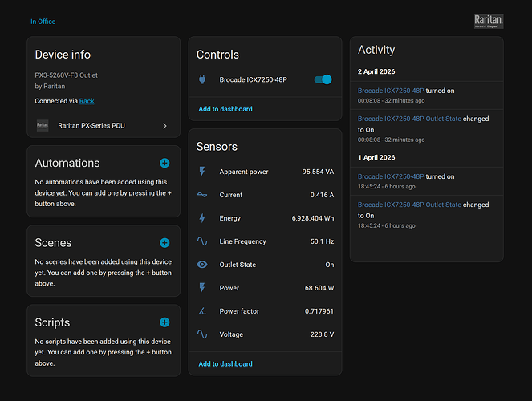Click the 1 April 2026 date header
Image resolution: width=532 pixels, height=401 pixels.
(x=376, y=158)
